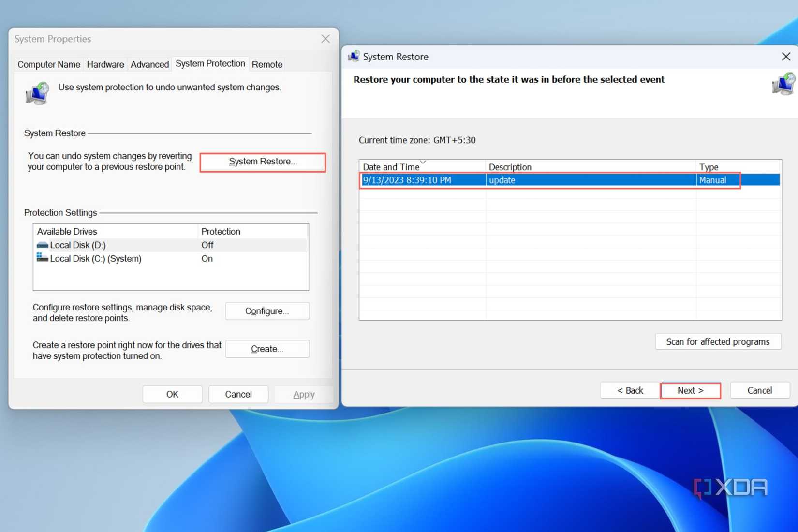Viewport: 798px width, 532px height.
Task: Proceed with the Next button
Action: [690, 390]
